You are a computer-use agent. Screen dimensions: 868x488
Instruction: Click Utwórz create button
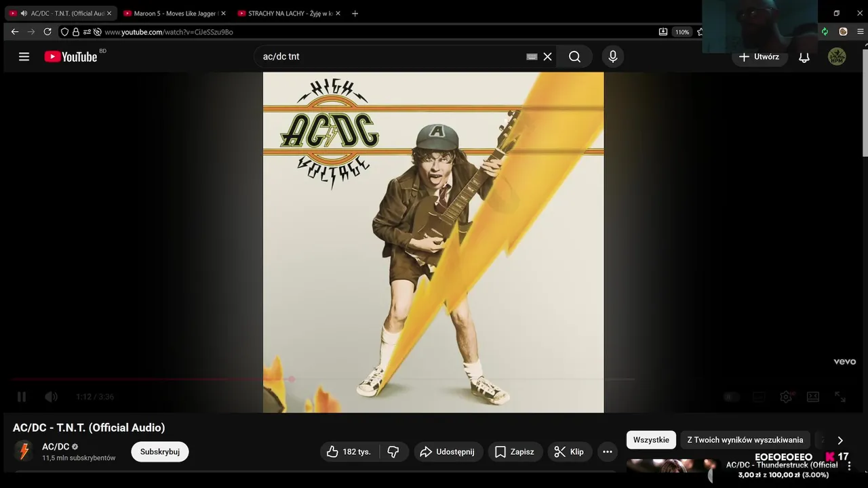(x=759, y=57)
